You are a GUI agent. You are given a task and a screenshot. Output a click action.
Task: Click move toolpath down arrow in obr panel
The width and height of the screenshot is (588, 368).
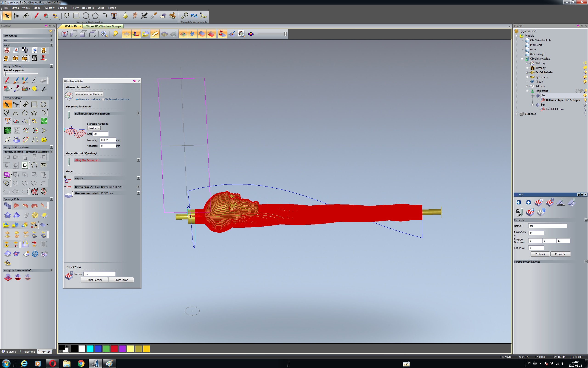coord(529,202)
